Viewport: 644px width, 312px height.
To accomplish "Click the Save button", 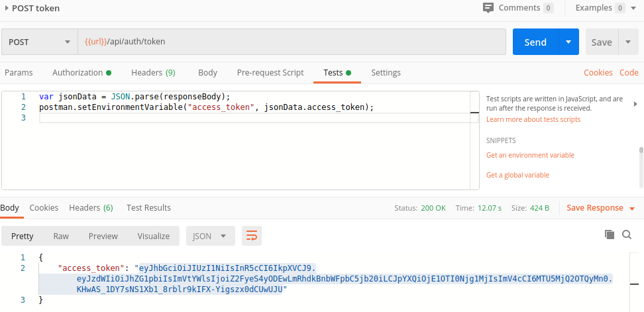I will click(x=602, y=42).
